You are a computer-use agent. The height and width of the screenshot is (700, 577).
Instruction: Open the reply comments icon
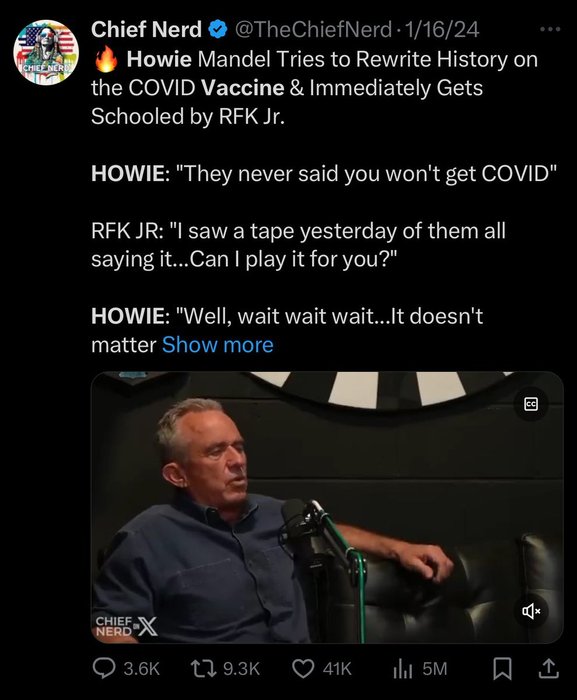tap(104, 669)
